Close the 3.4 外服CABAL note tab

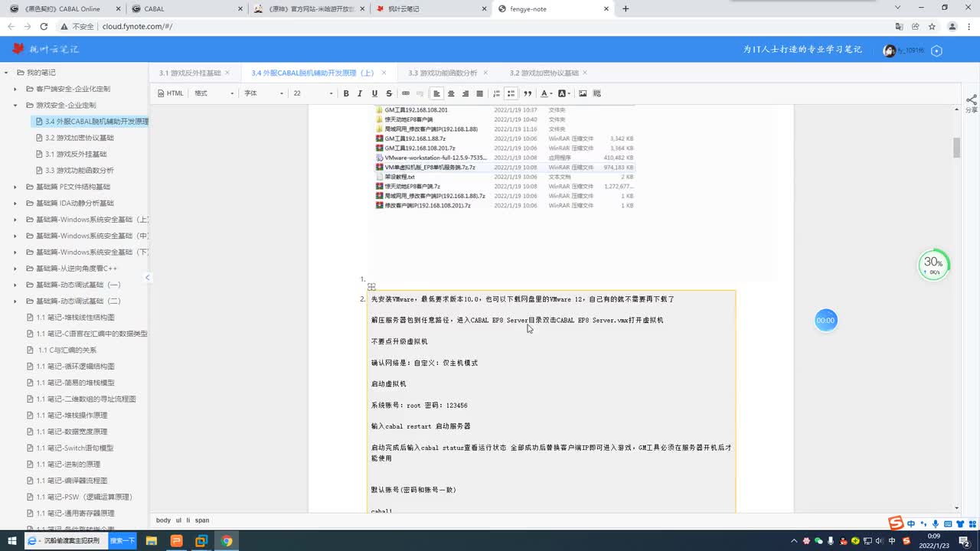click(384, 73)
